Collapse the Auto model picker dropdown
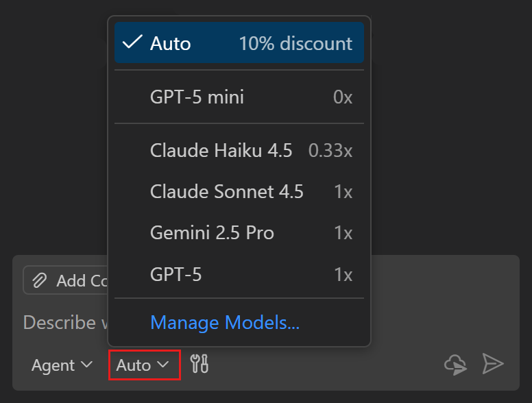The width and height of the screenshot is (532, 403). click(143, 365)
